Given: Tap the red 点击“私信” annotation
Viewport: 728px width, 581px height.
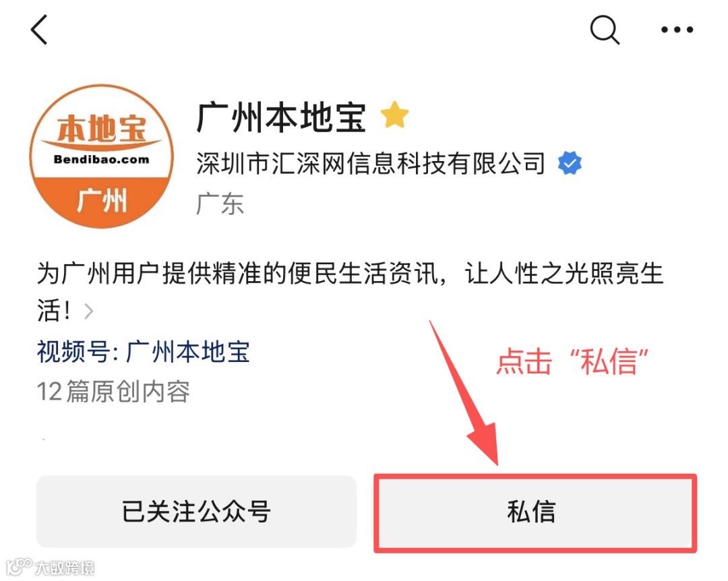Looking at the screenshot, I should [x=572, y=362].
